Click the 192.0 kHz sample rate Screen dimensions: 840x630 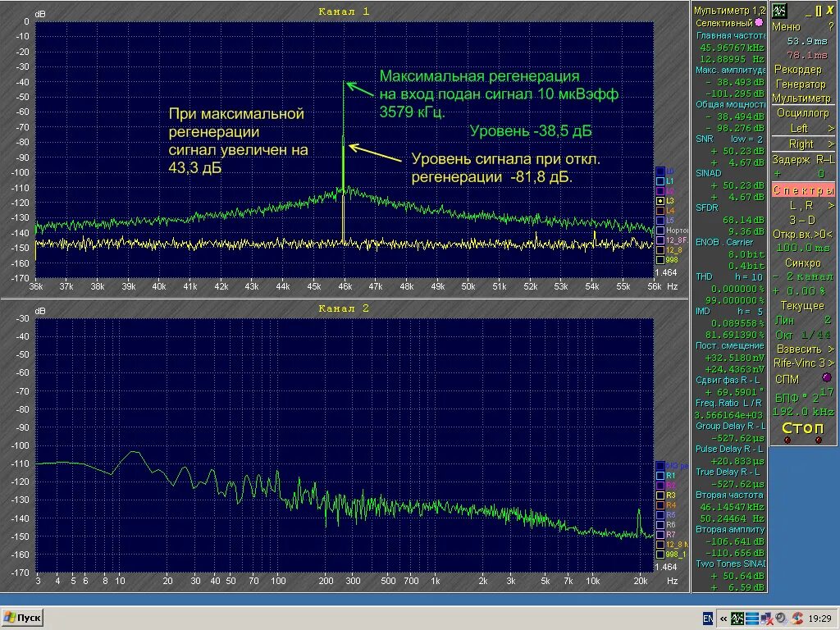[x=803, y=412]
